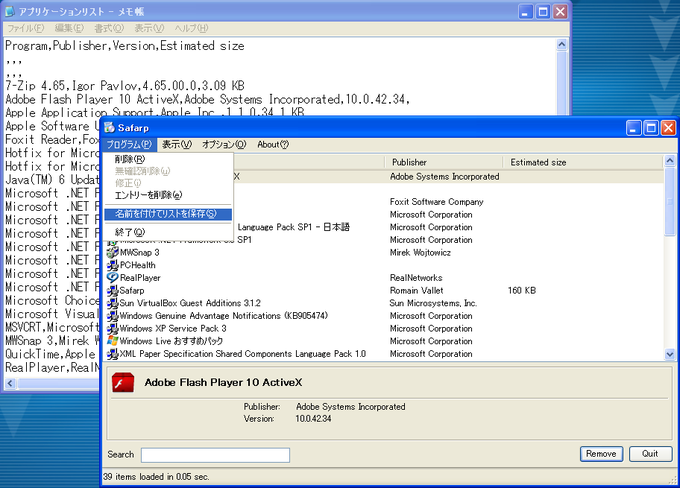Click the Romain Vallet publisher cell
This screenshot has width=680, height=488.
point(416,290)
